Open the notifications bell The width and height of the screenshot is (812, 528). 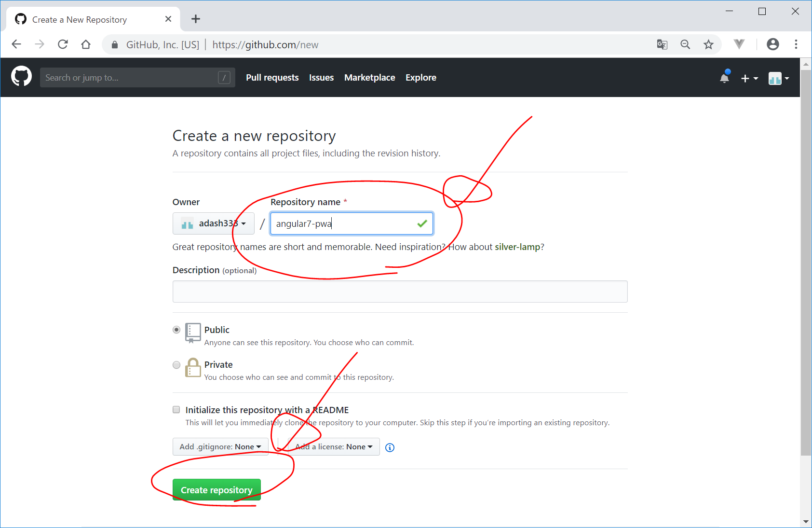pyautogui.click(x=724, y=78)
